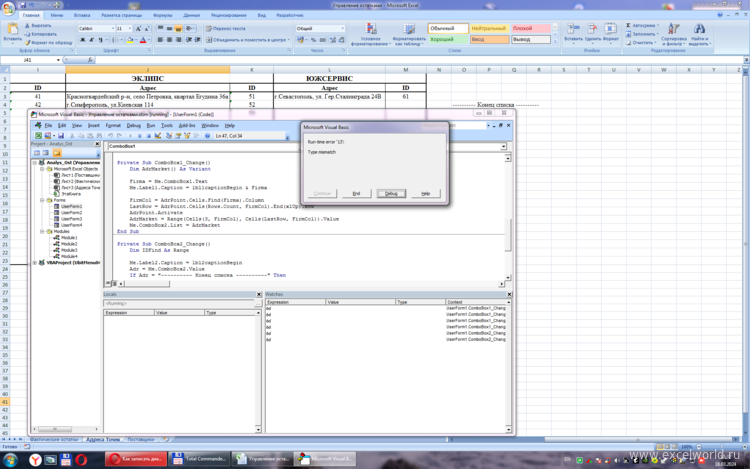This screenshot has height=469, width=750.
Task: Select UserForm3 in the project tree
Action: [71, 219]
